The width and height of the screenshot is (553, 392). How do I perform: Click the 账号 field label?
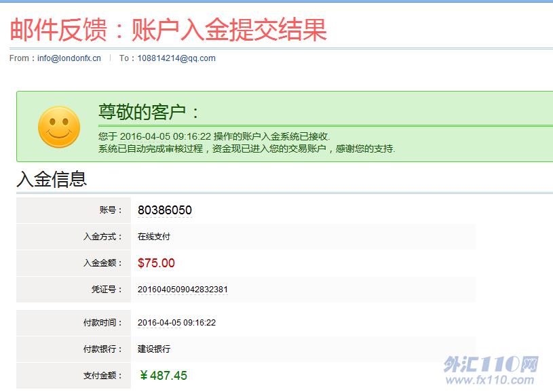point(111,210)
